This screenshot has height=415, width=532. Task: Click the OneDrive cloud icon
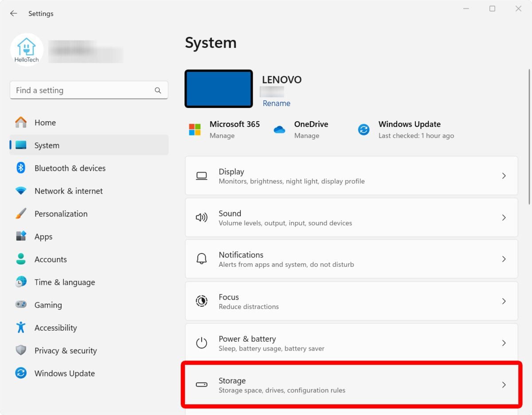pos(279,129)
